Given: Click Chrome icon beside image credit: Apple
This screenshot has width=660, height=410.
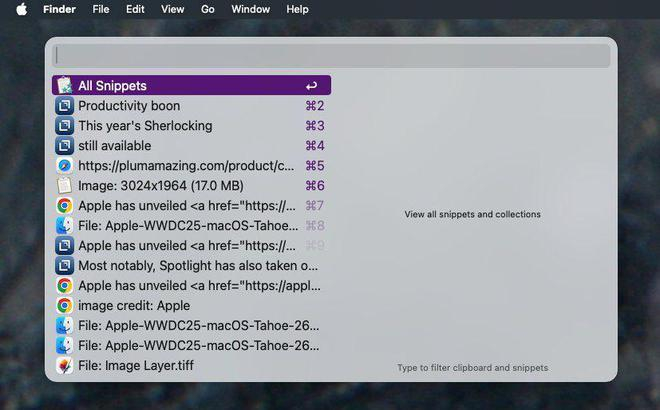Looking at the screenshot, I should click(64, 306).
